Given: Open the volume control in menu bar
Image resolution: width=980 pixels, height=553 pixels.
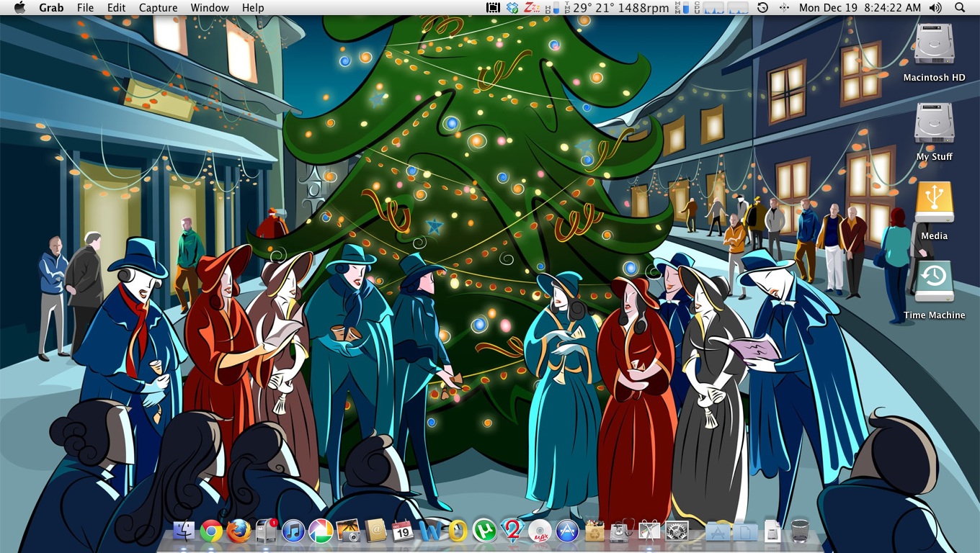Looking at the screenshot, I should pyautogui.click(x=936, y=7).
